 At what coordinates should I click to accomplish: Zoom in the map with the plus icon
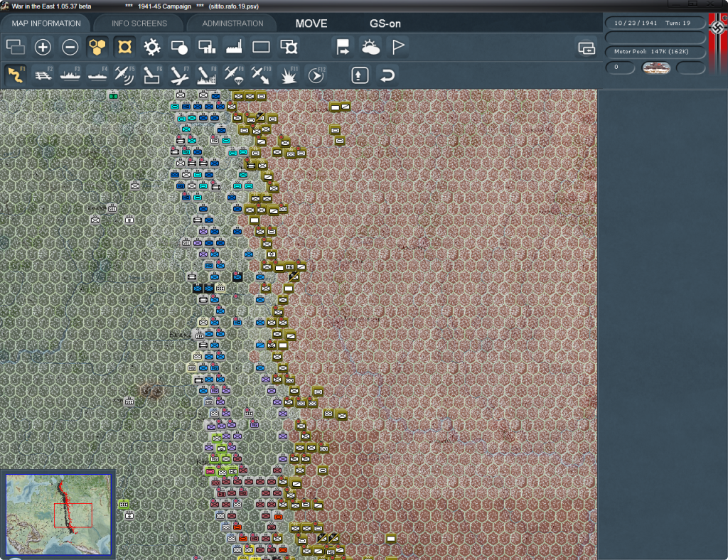pyautogui.click(x=43, y=47)
